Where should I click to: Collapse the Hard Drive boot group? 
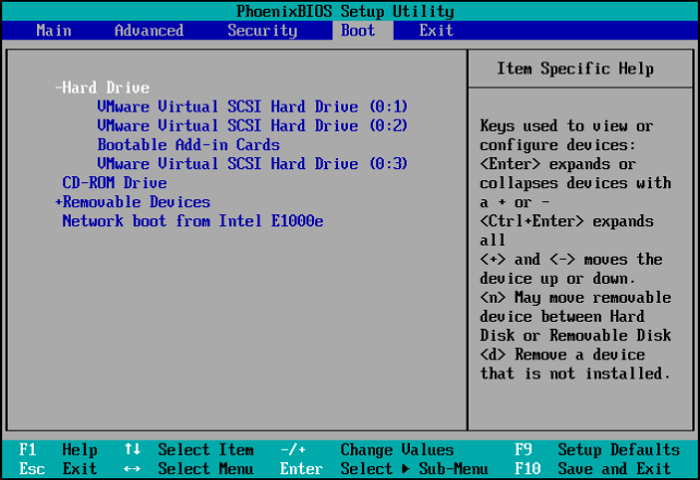102,88
